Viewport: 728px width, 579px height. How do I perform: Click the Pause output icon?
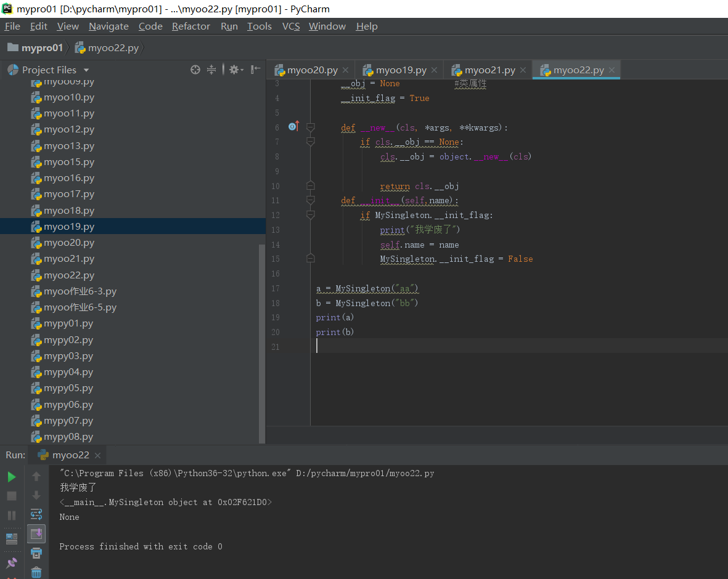tap(12, 516)
